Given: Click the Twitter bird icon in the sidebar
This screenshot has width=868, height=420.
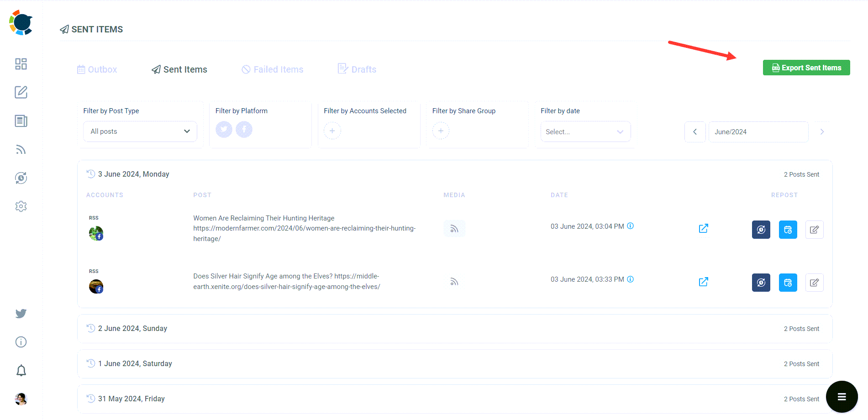Looking at the screenshot, I should [x=21, y=314].
